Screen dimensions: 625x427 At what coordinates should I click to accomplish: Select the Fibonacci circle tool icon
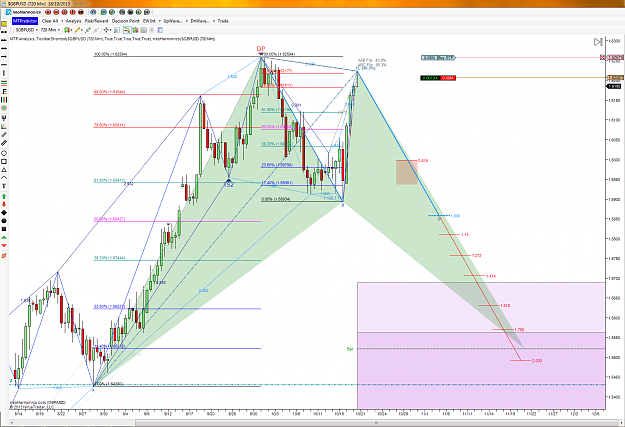[x=4, y=108]
